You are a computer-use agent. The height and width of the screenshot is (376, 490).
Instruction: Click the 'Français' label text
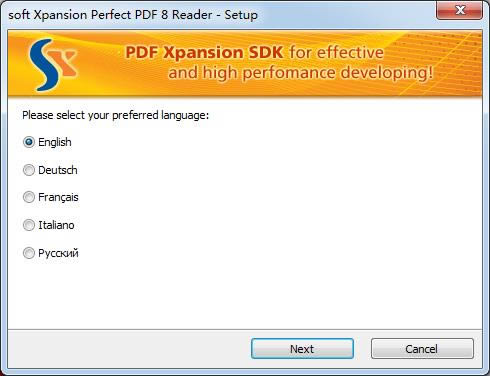[58, 197]
